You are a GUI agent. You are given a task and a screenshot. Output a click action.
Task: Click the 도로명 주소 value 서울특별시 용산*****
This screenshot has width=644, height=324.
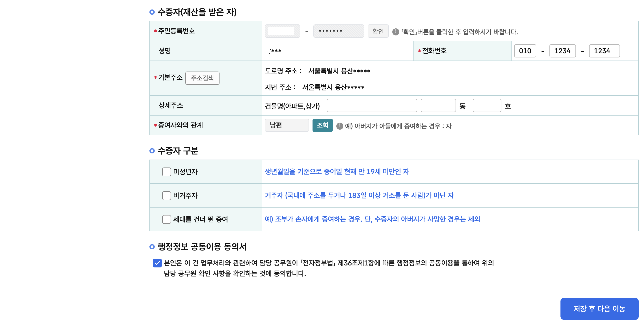click(x=339, y=71)
